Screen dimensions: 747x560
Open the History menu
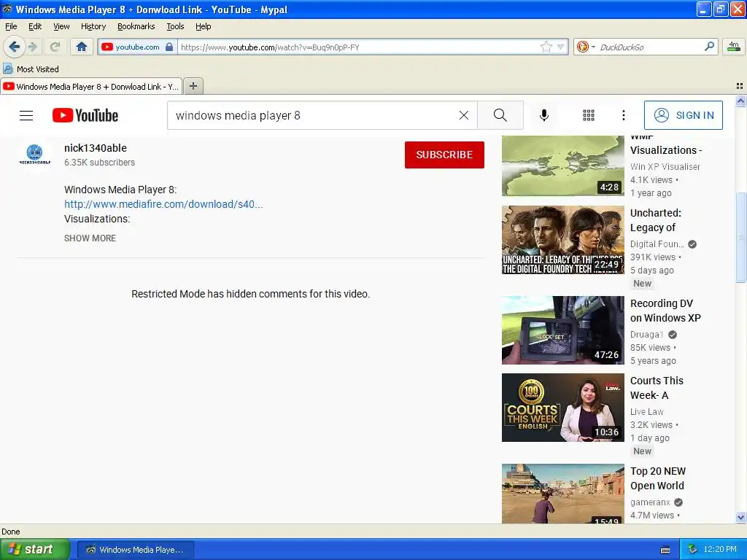click(x=93, y=26)
